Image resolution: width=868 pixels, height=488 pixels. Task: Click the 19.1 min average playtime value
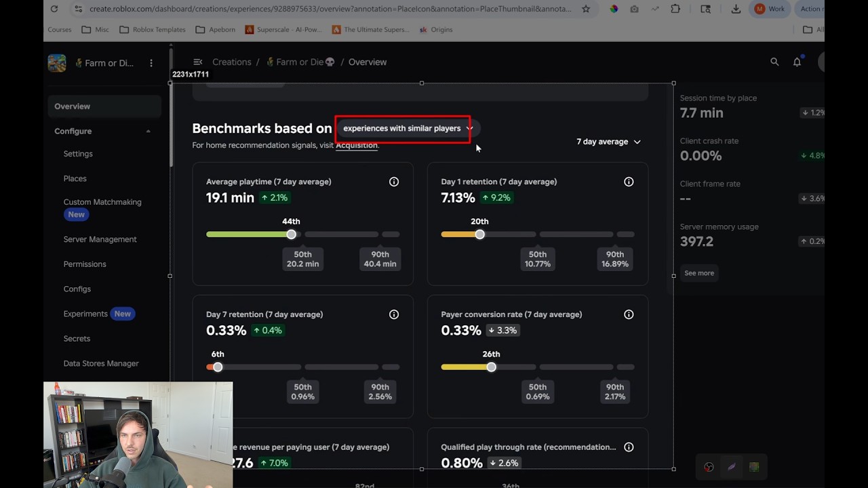pyautogui.click(x=230, y=198)
